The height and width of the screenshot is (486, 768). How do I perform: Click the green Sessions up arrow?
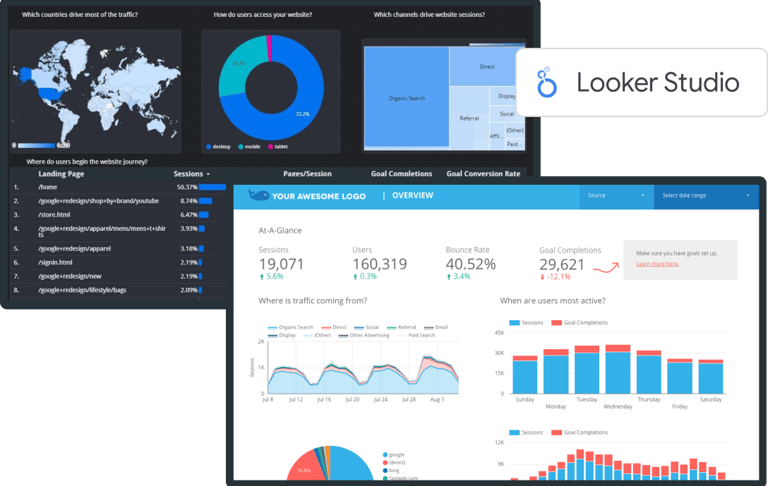coord(262,277)
